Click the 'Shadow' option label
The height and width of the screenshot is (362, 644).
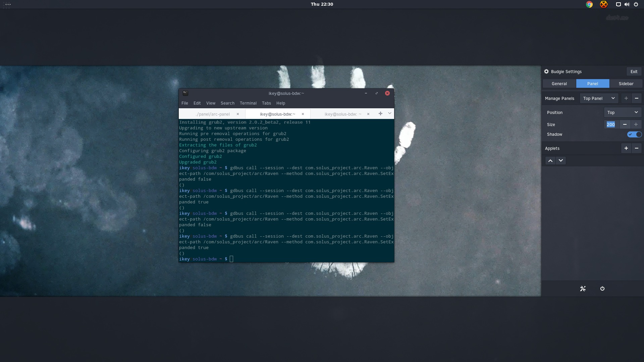(x=554, y=134)
